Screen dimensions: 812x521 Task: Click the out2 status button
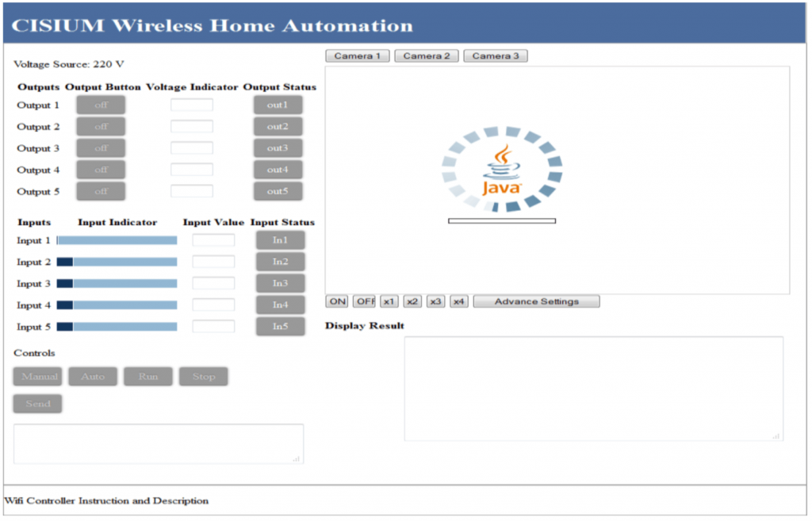point(278,126)
